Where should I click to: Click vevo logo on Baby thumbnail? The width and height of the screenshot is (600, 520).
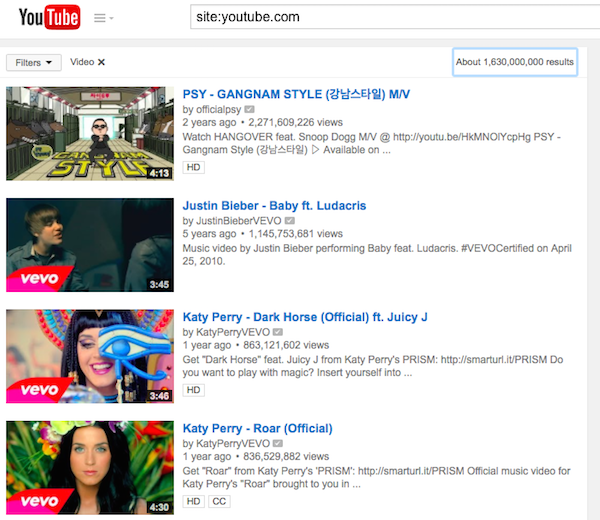click(x=39, y=279)
